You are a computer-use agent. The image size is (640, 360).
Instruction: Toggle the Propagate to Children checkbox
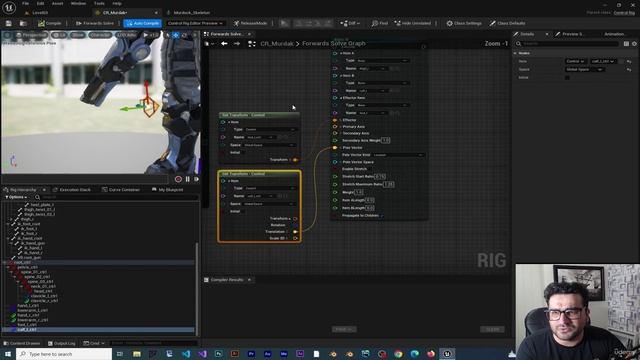click(382, 216)
